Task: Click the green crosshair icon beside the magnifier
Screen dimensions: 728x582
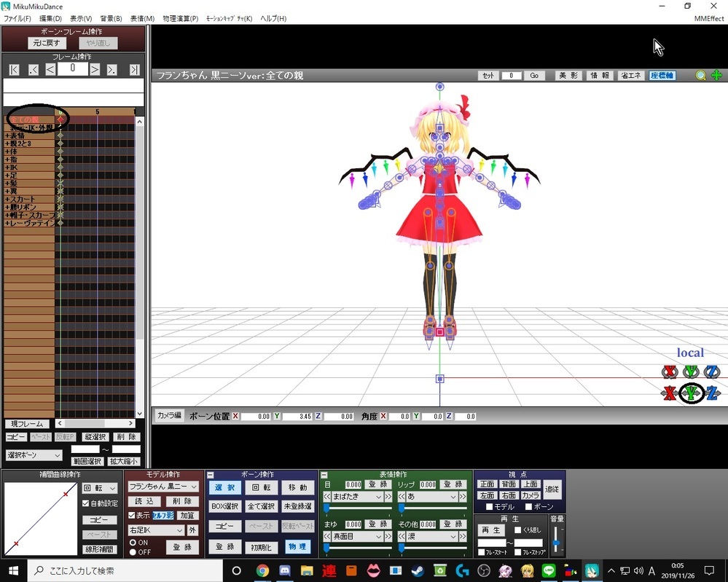Action: [x=716, y=75]
